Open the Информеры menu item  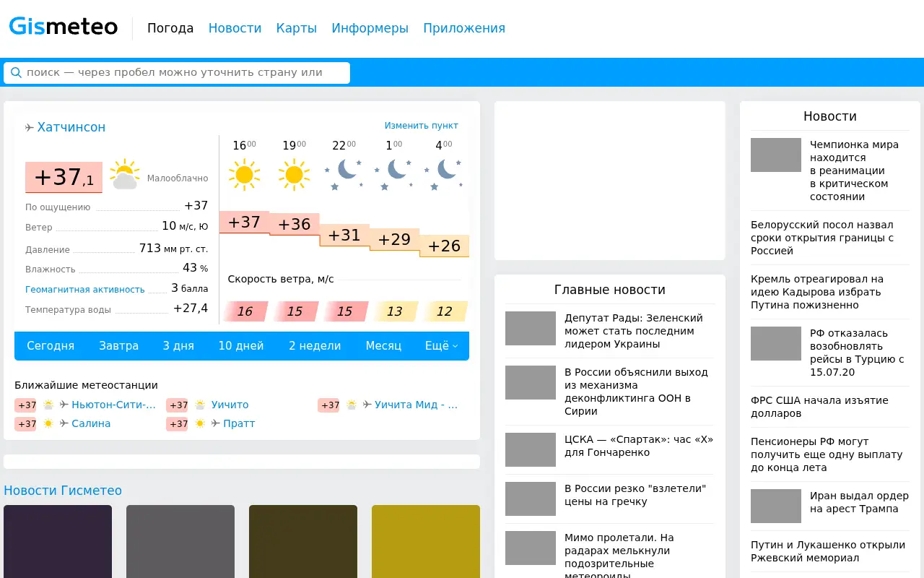point(370,28)
